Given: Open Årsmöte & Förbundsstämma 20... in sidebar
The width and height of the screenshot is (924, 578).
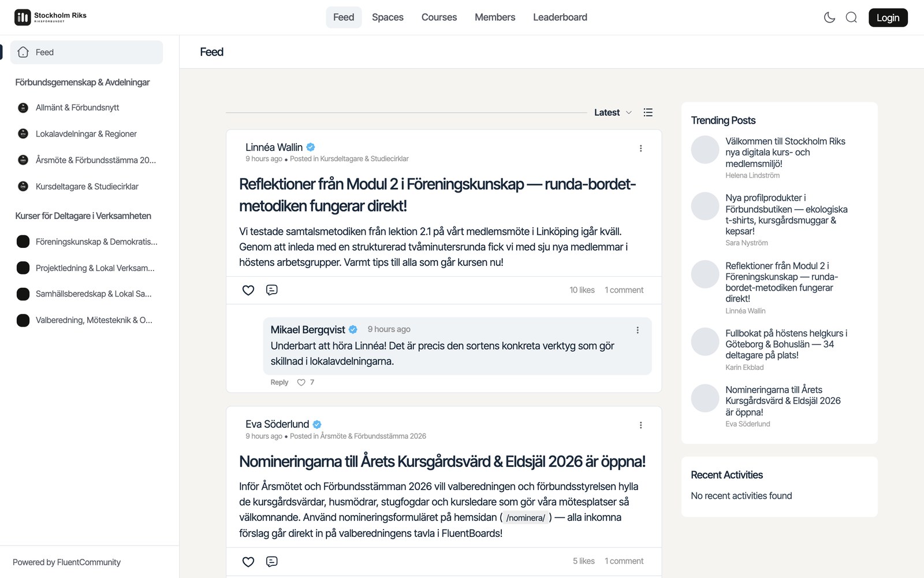Looking at the screenshot, I should coord(87,160).
